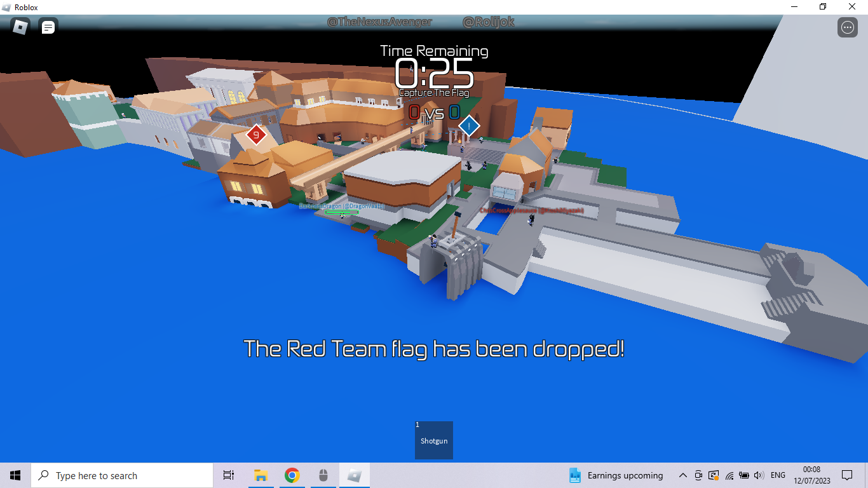
Task: Open the Earnings upcoming news widget
Action: pyautogui.click(x=616, y=475)
